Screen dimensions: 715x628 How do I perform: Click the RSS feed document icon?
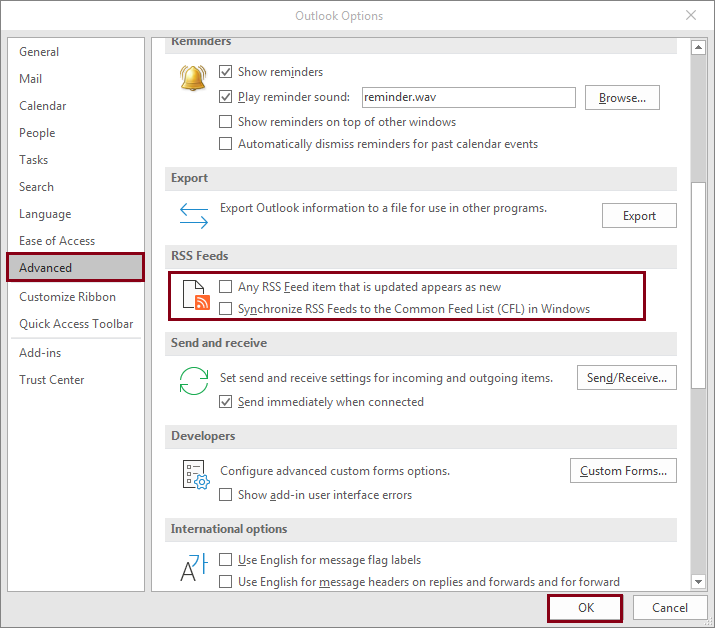coord(196,295)
